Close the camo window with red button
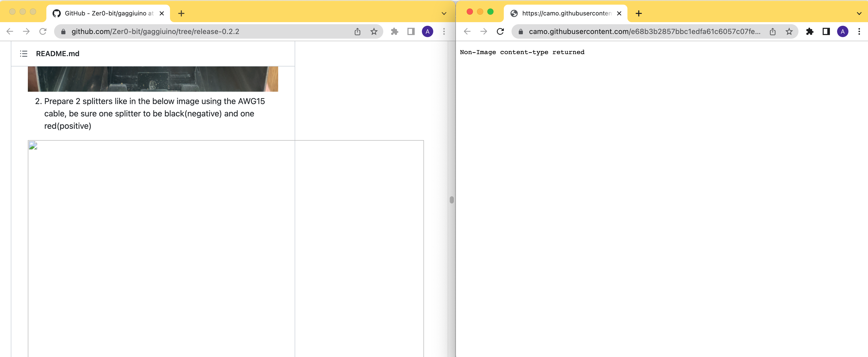The height and width of the screenshot is (357, 868). [x=470, y=12]
